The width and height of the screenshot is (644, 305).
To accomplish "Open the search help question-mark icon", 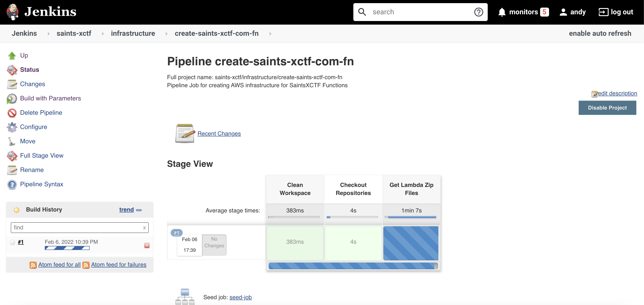I will [x=479, y=12].
